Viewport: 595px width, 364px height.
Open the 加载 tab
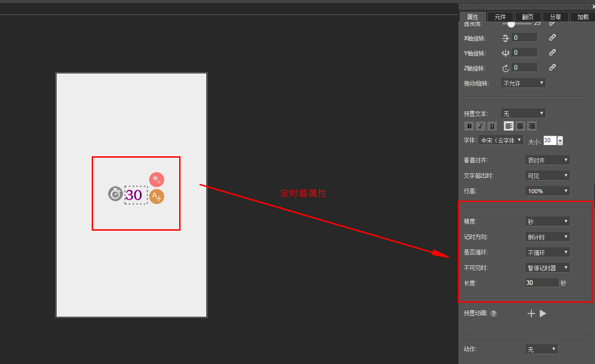[x=583, y=17]
